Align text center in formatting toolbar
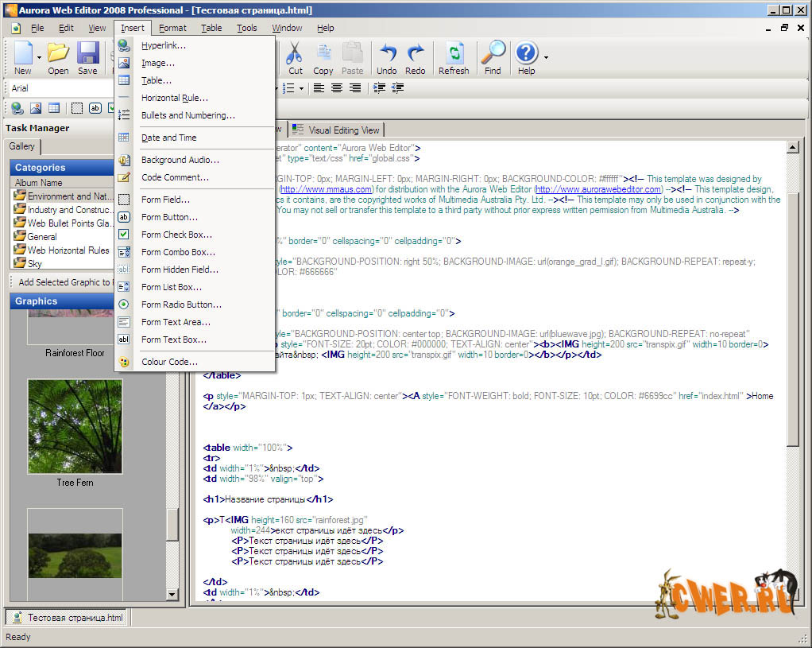 336,88
